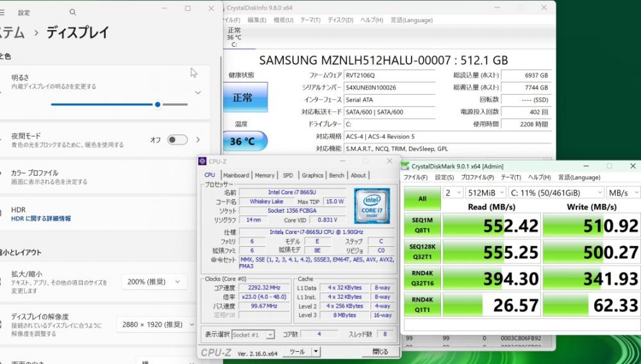Click the Intel Core i7 logo in CPU-Z
The height and width of the screenshot is (364, 641).
click(x=372, y=206)
